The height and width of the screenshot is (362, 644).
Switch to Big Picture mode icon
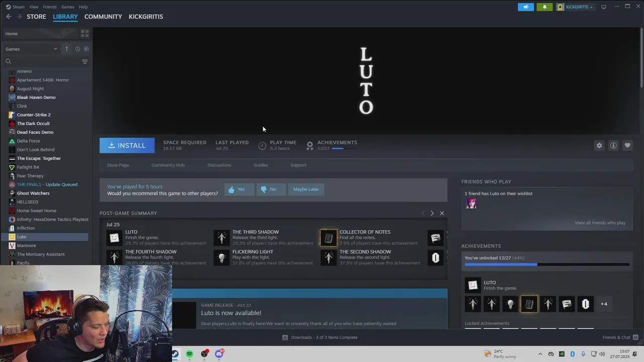coord(604,7)
